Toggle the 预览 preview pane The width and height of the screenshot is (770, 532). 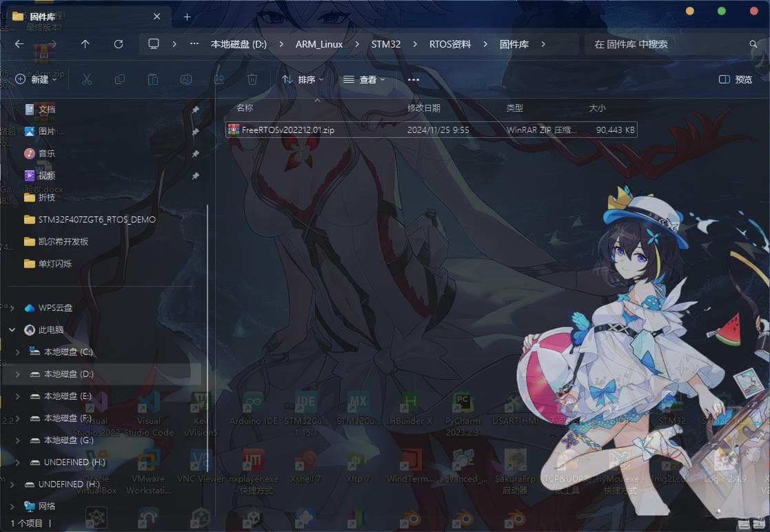point(735,79)
